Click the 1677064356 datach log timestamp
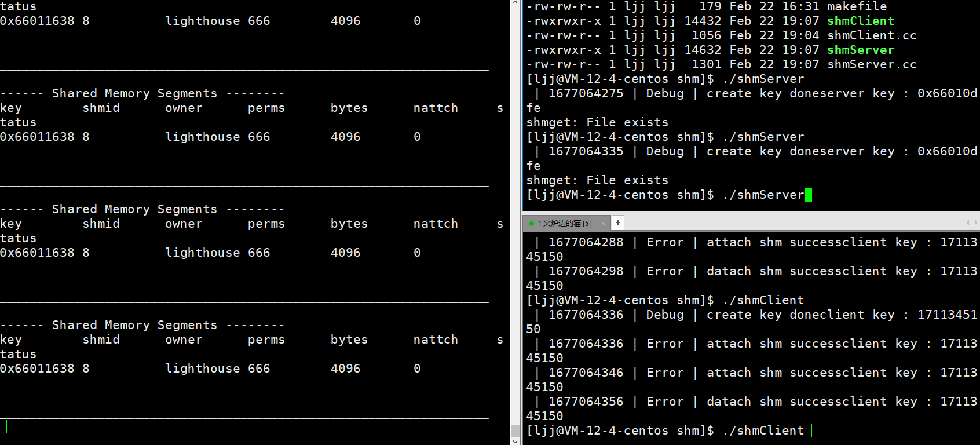The height and width of the screenshot is (445, 980). (586, 402)
